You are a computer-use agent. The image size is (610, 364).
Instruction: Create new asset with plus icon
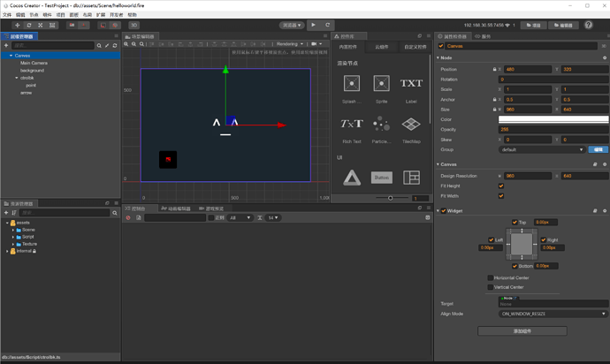pos(6,213)
